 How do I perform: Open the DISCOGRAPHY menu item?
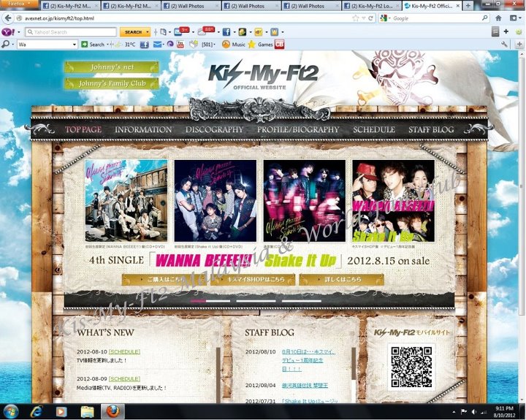214,129
